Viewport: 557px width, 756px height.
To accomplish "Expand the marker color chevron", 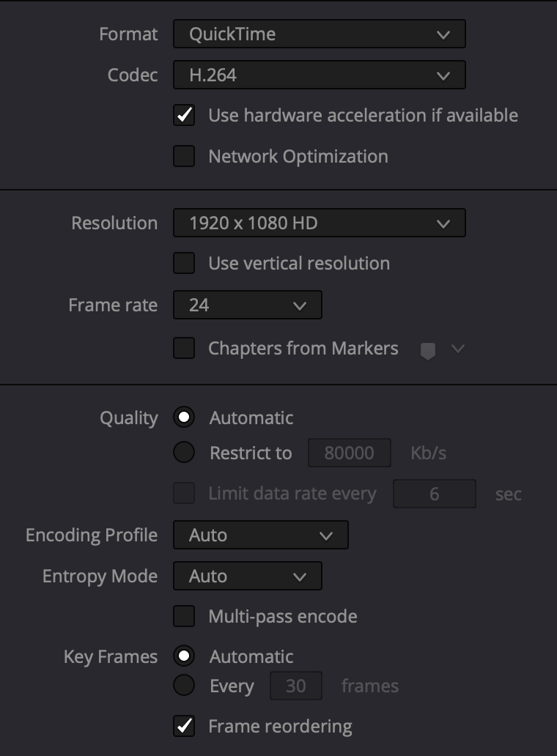I will click(x=459, y=349).
